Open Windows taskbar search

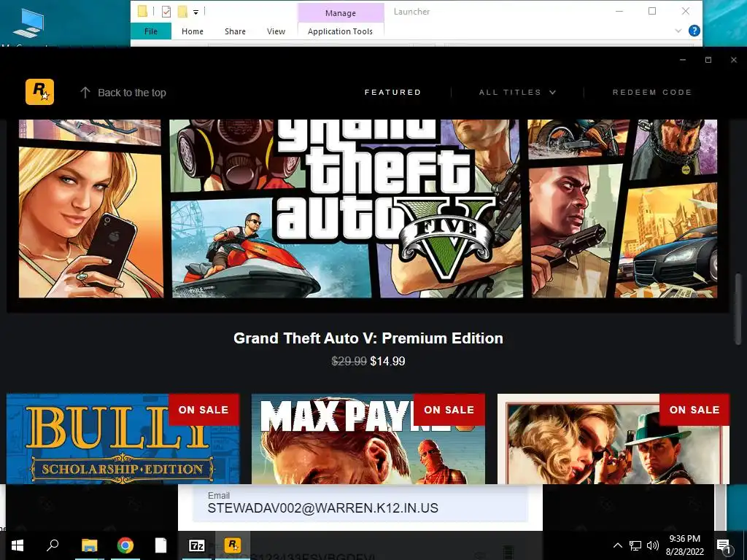[x=53, y=545]
